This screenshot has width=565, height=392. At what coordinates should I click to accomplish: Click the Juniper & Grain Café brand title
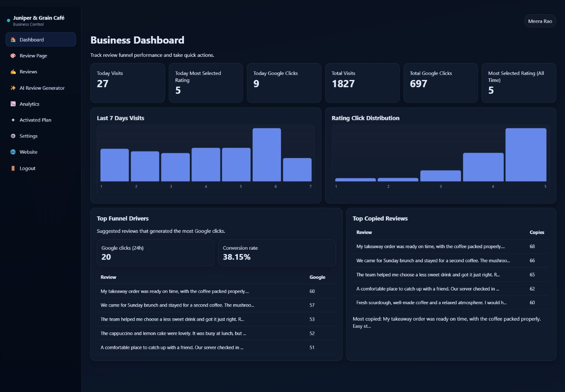[38, 18]
